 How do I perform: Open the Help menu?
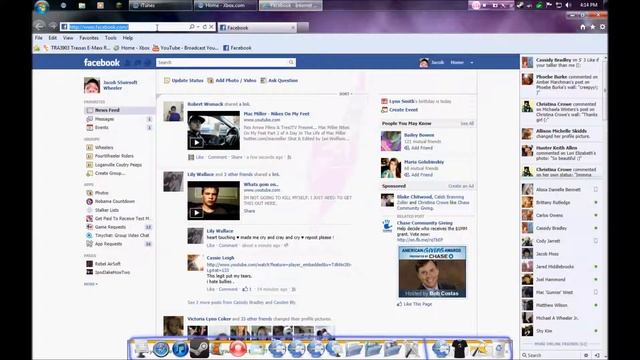(x=128, y=38)
